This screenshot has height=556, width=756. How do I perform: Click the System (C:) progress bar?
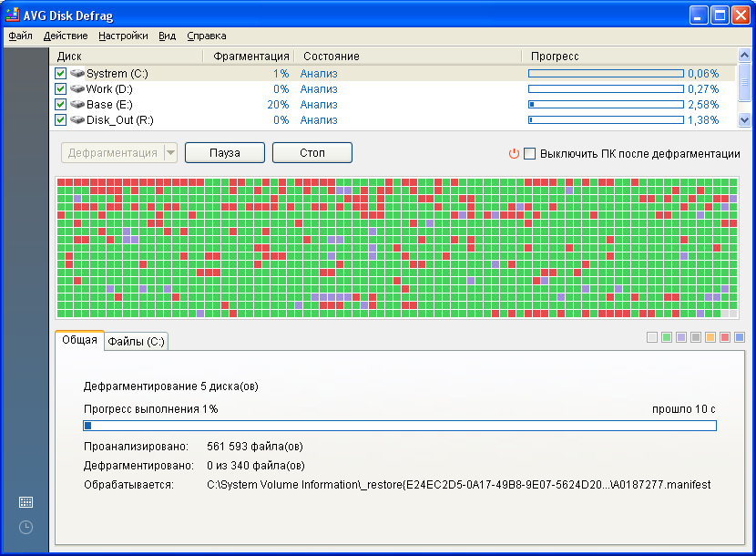point(606,73)
